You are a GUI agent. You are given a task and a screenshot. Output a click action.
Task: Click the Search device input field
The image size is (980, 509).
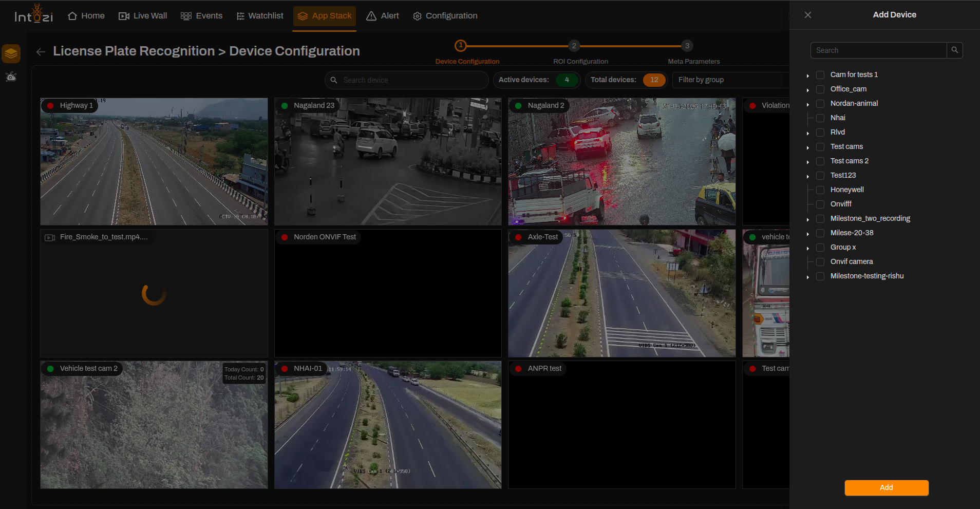tap(407, 80)
